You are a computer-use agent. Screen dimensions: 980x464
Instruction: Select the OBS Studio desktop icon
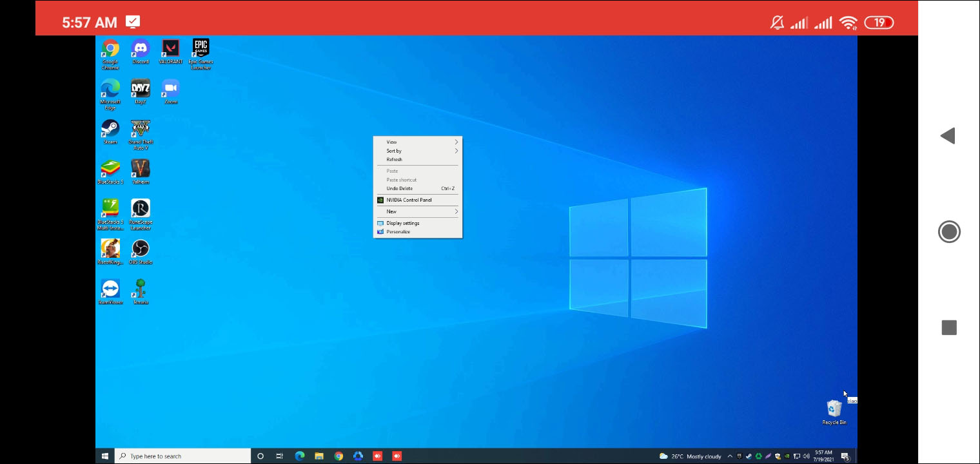[140, 249]
